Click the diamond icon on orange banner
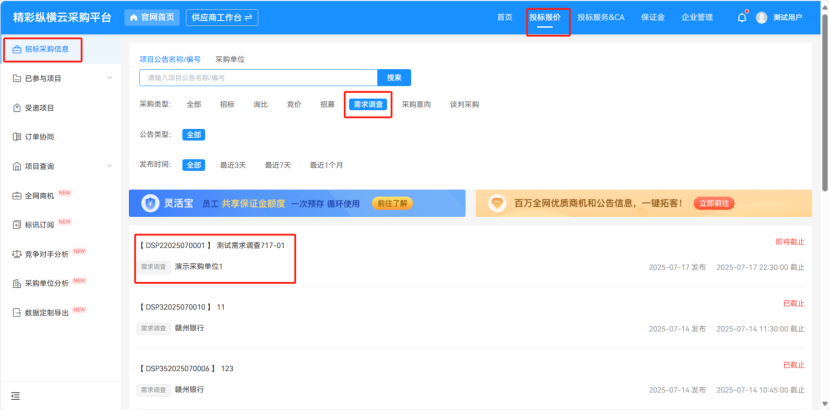This screenshot has height=410, width=829. pyautogui.click(x=497, y=204)
